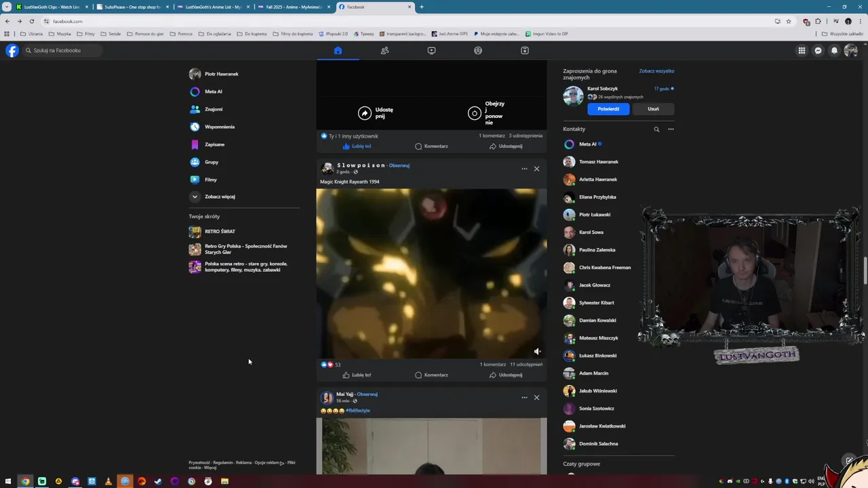
Task: Open the Video tab icon in top bar
Action: pyautogui.click(x=431, y=50)
